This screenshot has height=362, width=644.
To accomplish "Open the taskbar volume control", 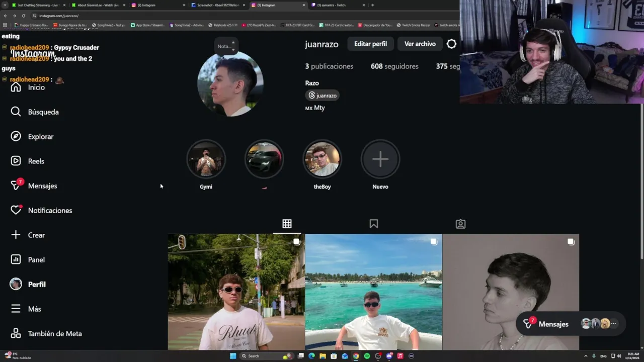I will coord(619,356).
